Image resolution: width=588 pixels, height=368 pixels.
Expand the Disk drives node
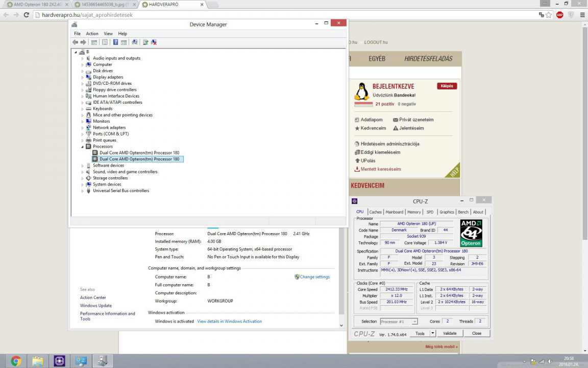pos(83,71)
